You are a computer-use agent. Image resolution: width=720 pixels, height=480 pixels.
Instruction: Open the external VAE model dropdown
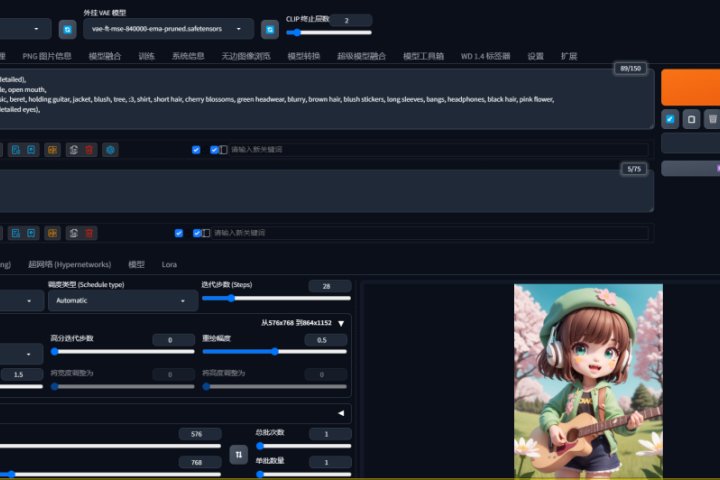168,29
